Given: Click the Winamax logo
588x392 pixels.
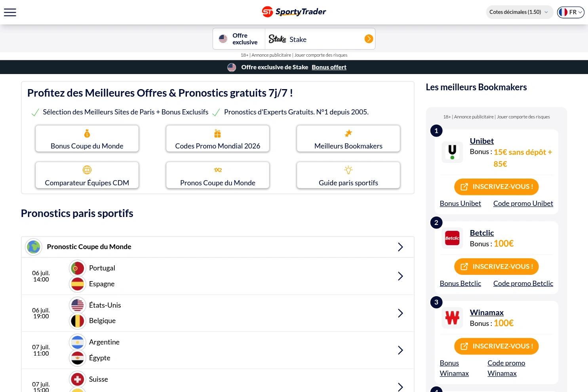Looking at the screenshot, I should [452, 318].
